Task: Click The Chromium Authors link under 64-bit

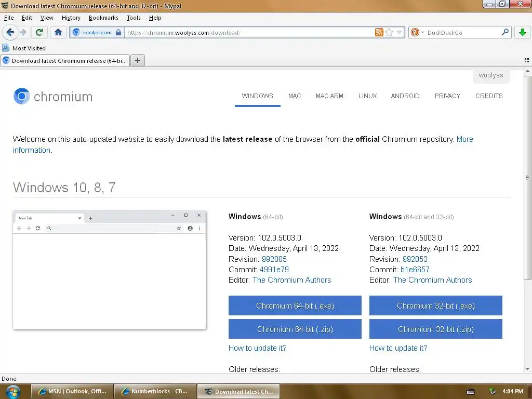Action: (292, 280)
